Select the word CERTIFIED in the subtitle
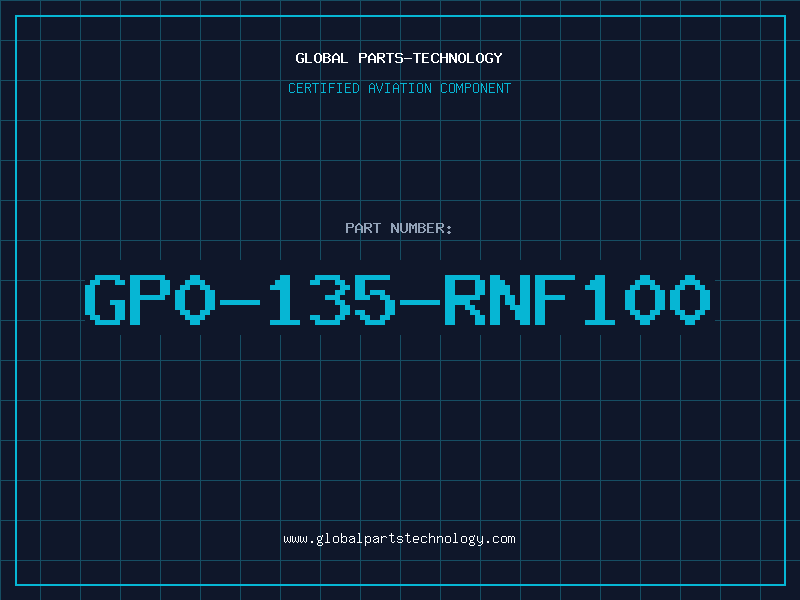Screen dimensions: 800x600 324,88
